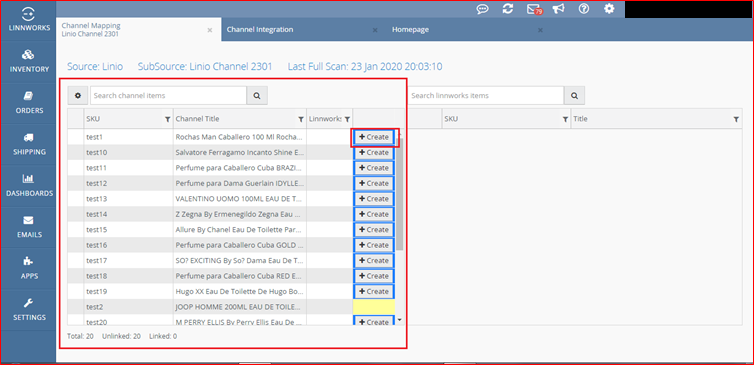754x365 pixels.
Task: Click the sync refresh icon in top bar
Action: (x=508, y=9)
